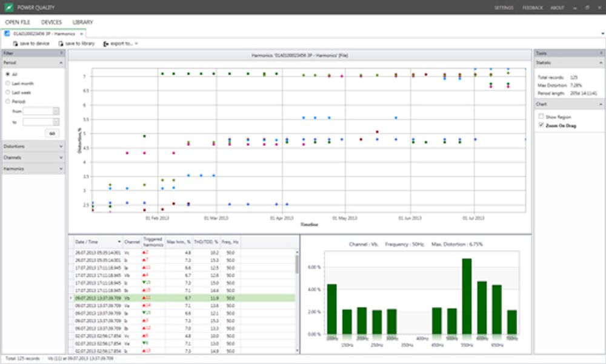The image size is (606, 364).
Task: Open SETTINGS in the title bar
Action: 504,8
